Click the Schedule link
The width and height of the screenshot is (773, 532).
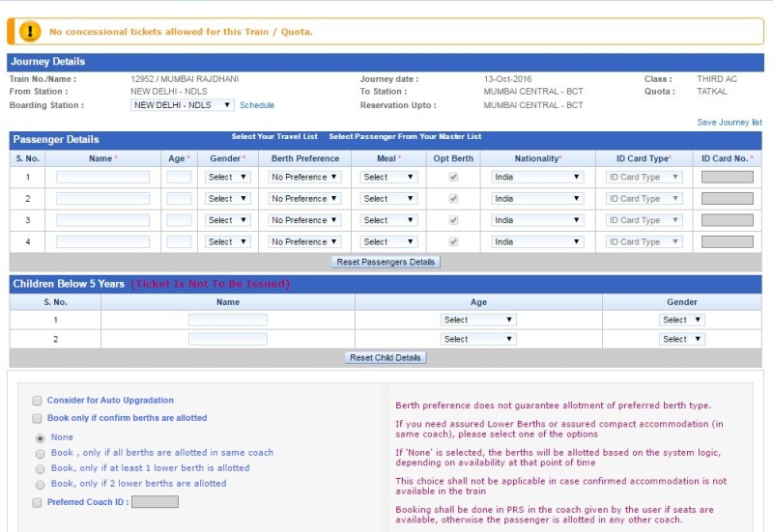(257, 105)
